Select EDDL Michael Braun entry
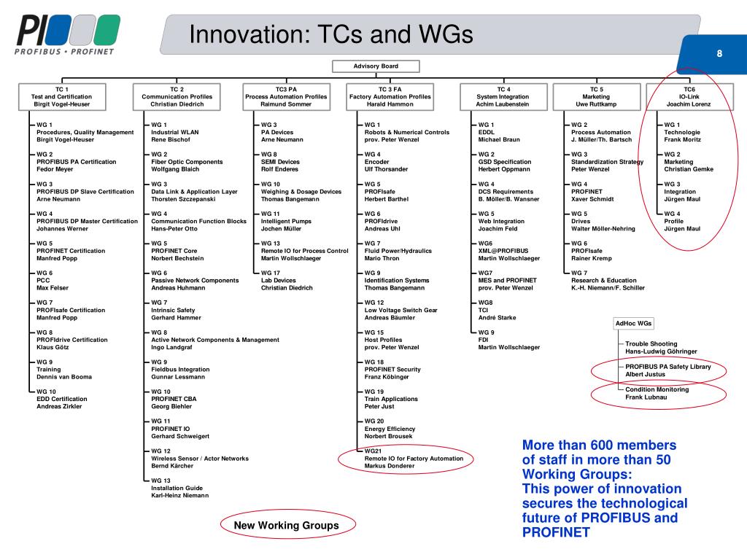The width and height of the screenshot is (747, 560). 499,133
